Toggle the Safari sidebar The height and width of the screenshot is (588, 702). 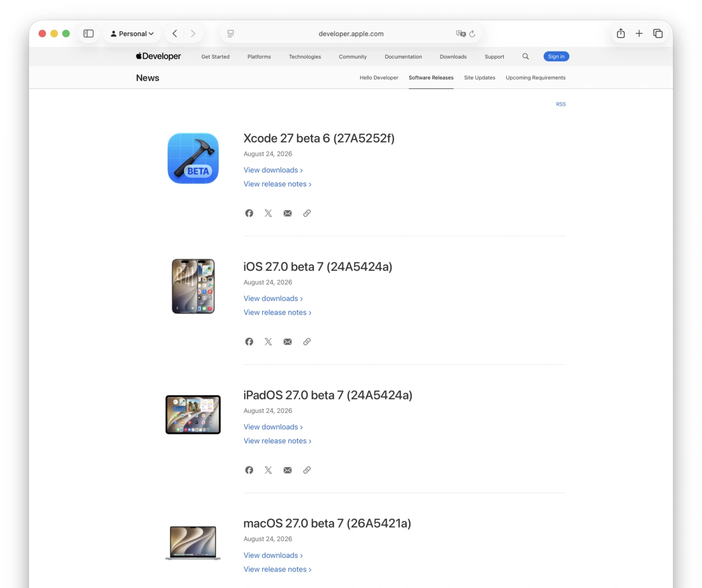(x=88, y=33)
